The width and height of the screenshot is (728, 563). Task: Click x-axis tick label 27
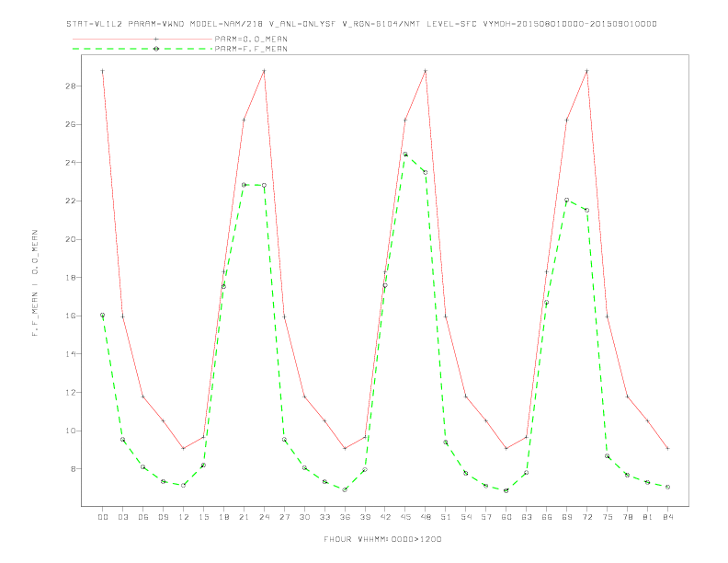point(284,517)
